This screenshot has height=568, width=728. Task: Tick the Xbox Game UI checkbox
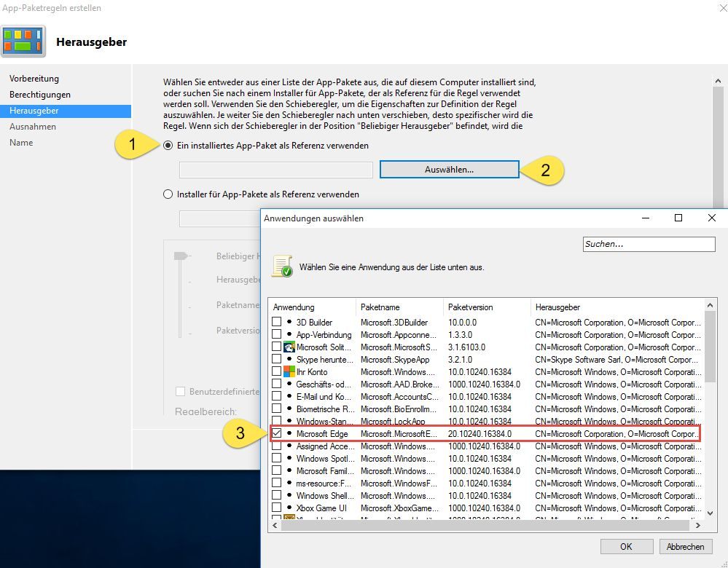(x=277, y=508)
